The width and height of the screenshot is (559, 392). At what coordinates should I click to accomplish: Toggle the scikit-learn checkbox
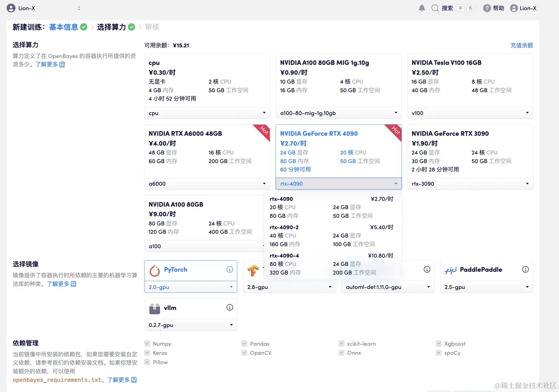pos(341,343)
